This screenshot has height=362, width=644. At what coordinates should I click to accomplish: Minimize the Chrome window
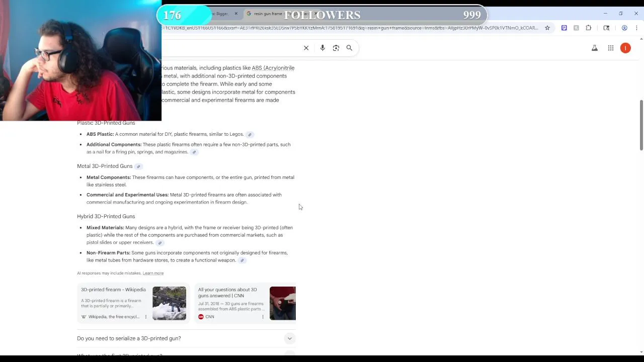tap(605, 14)
